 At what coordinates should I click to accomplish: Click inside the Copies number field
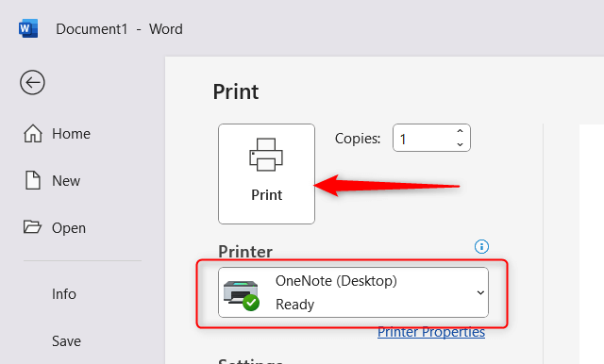[424, 138]
